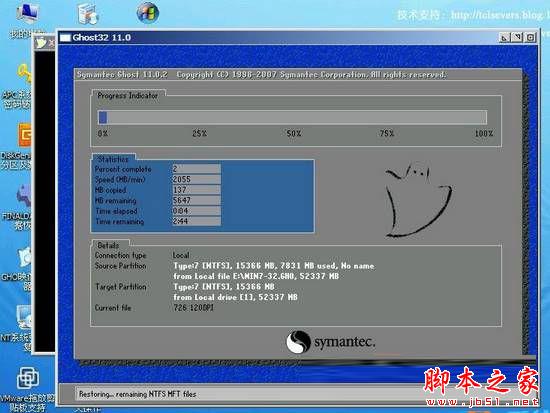Open the GHO image desktop icon
The height and width of the screenshot is (413, 550).
click(x=25, y=257)
